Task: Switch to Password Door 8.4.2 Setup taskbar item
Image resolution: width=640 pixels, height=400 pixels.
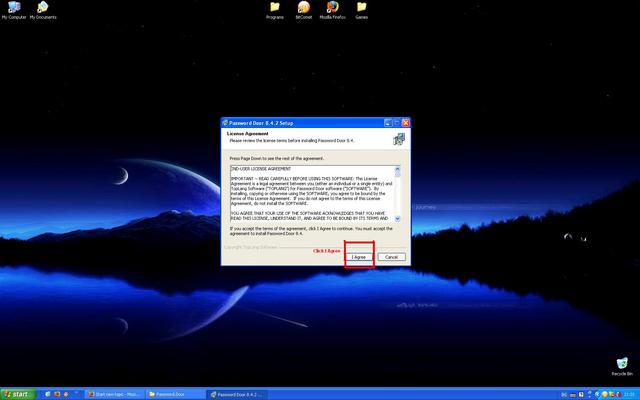Action: [x=237, y=394]
